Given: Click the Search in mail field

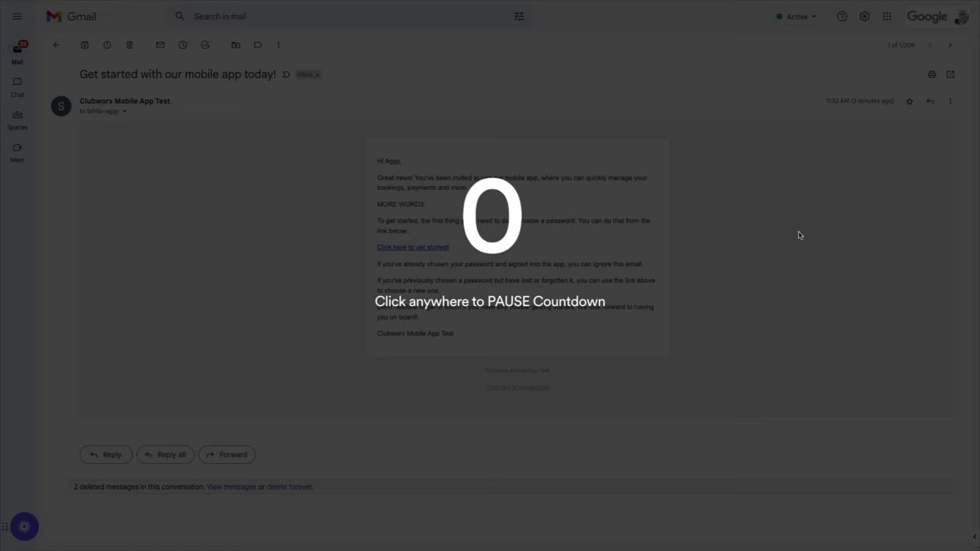Looking at the screenshot, I should (351, 16).
